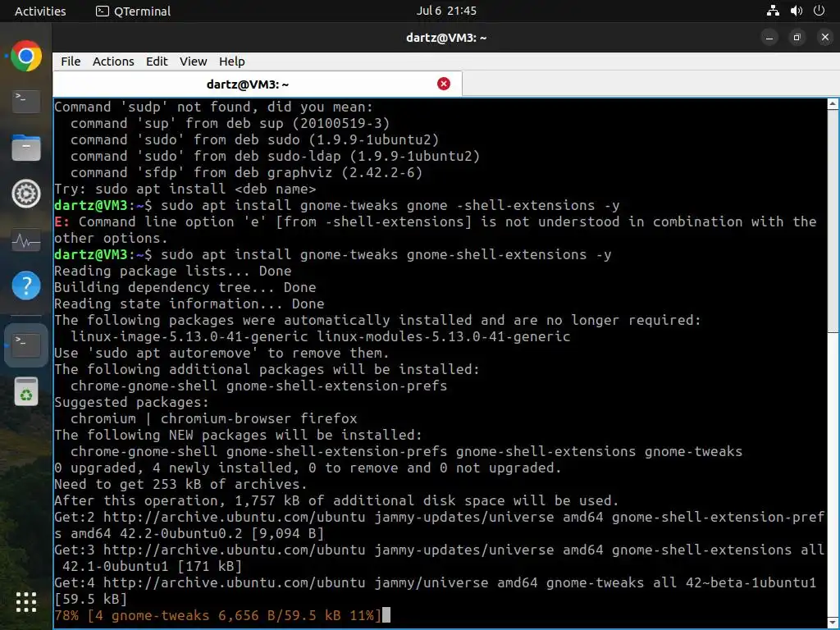Click the terminal vertical scrollbar handle
840x630 pixels.
click(x=833, y=221)
